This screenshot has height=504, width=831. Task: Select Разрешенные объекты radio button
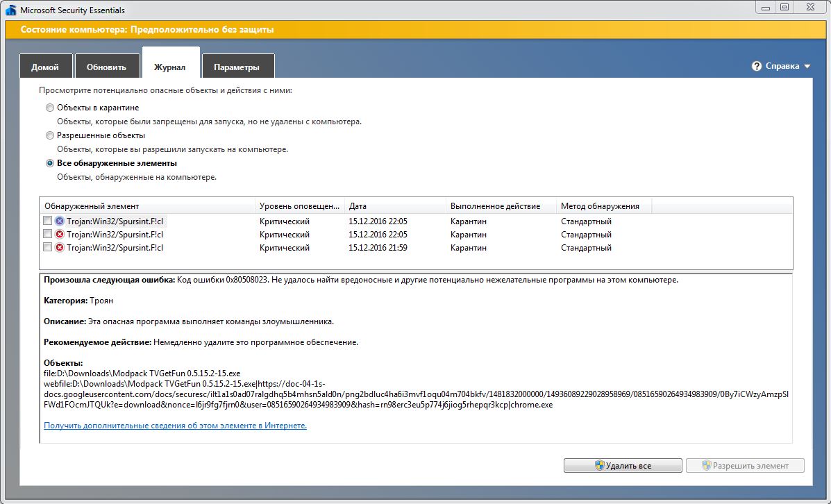click(x=50, y=135)
